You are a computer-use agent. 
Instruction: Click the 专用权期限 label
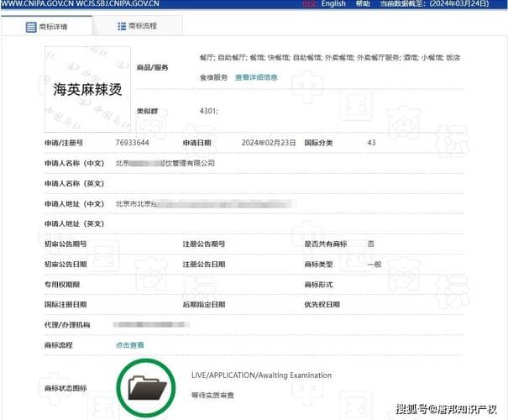tap(62, 285)
